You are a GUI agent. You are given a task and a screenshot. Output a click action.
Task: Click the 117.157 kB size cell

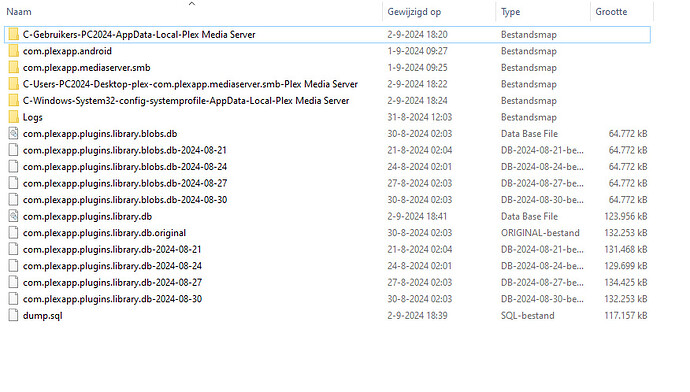coord(626,315)
